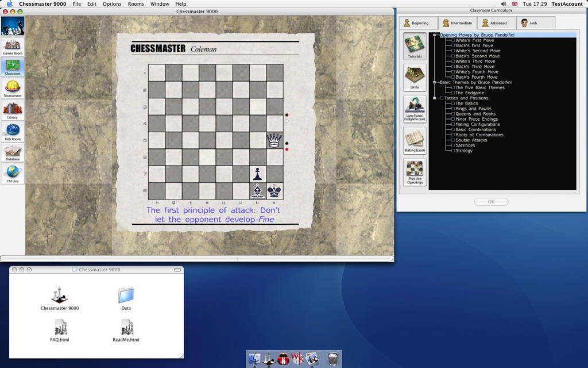Launch CM Live globe icon
The image size is (588, 368).
[x=13, y=174]
